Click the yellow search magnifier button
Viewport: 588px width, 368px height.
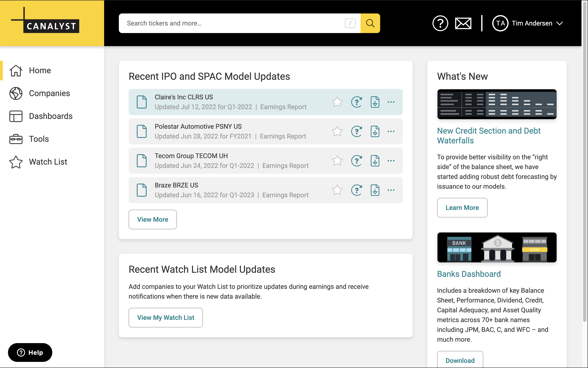tap(370, 23)
